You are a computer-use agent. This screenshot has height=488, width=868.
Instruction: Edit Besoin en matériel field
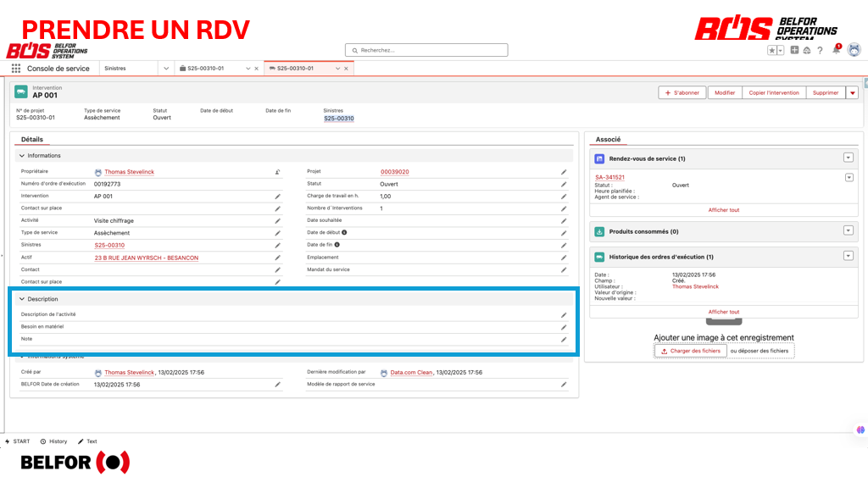click(564, 327)
